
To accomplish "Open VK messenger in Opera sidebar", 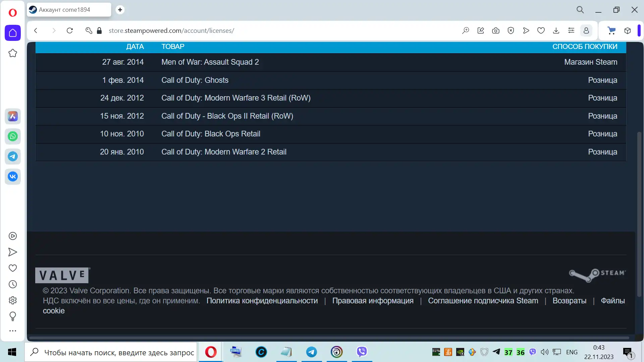I will [x=13, y=177].
